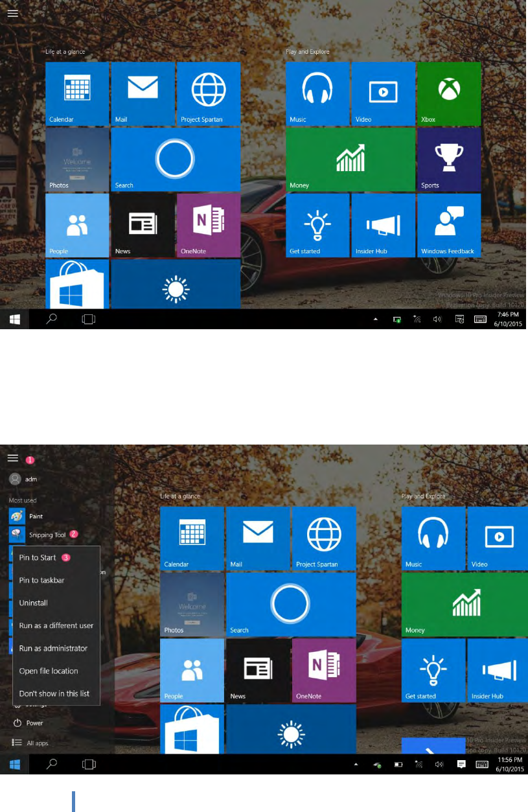528x812 pixels.
Task: Click magnifier search icon on 7:46 PM taskbar
Action: [52, 319]
